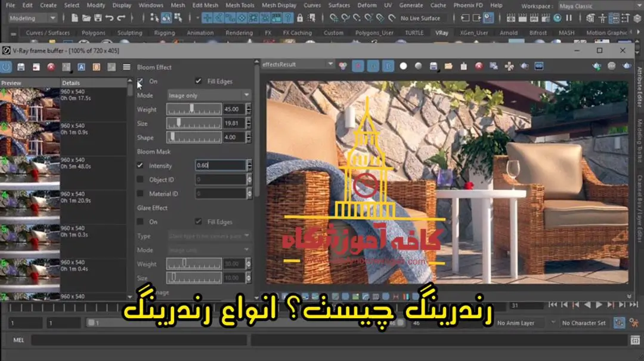This screenshot has height=361, width=644.
Task: Adjust Bloom Shape slider
Action: [x=193, y=137]
